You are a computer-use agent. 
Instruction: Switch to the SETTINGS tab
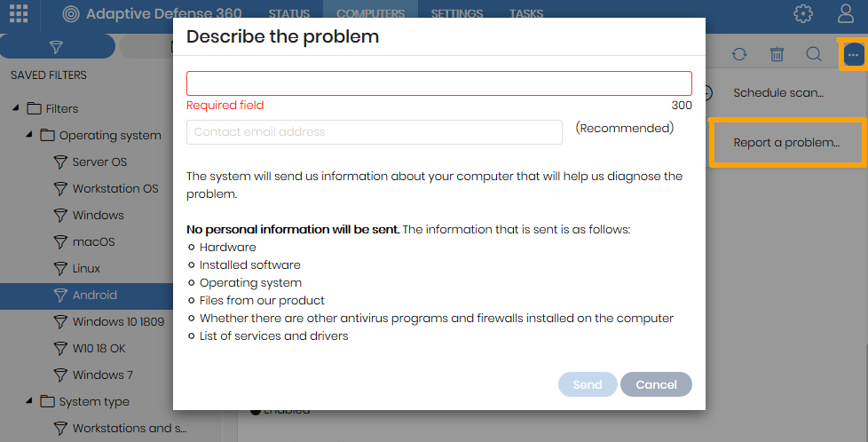pos(457,14)
